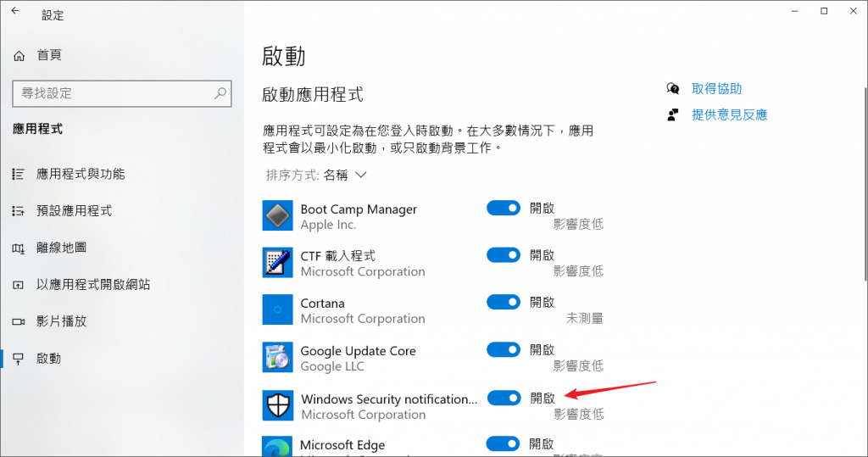Open the 排序方式 名稱 sort dropdown
The height and width of the screenshot is (457, 868).
point(316,175)
